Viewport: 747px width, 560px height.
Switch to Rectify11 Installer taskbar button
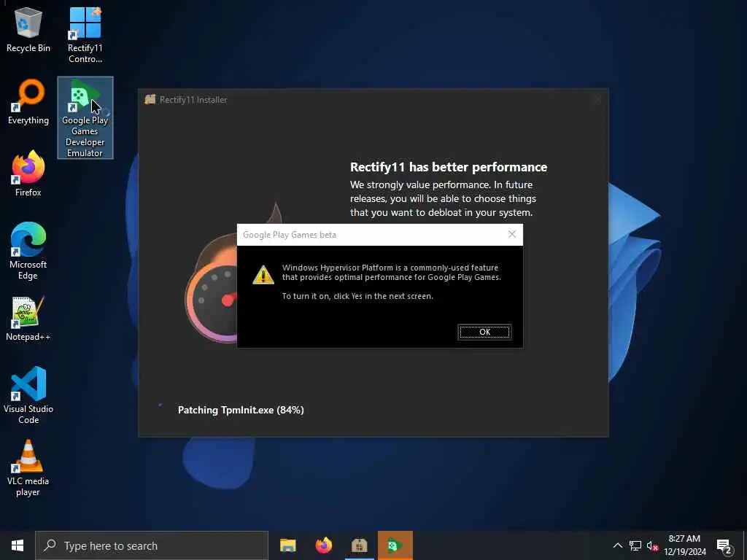point(359,545)
